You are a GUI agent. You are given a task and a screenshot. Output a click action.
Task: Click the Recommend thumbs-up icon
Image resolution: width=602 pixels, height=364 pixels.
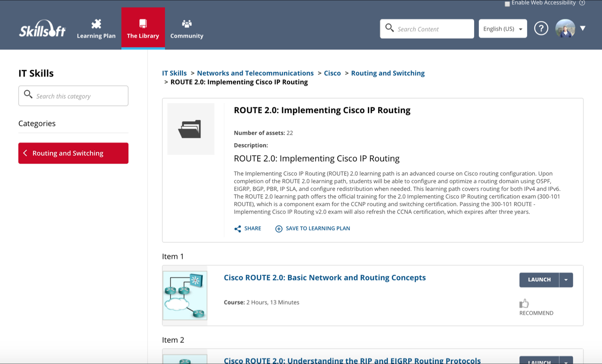[x=524, y=303]
